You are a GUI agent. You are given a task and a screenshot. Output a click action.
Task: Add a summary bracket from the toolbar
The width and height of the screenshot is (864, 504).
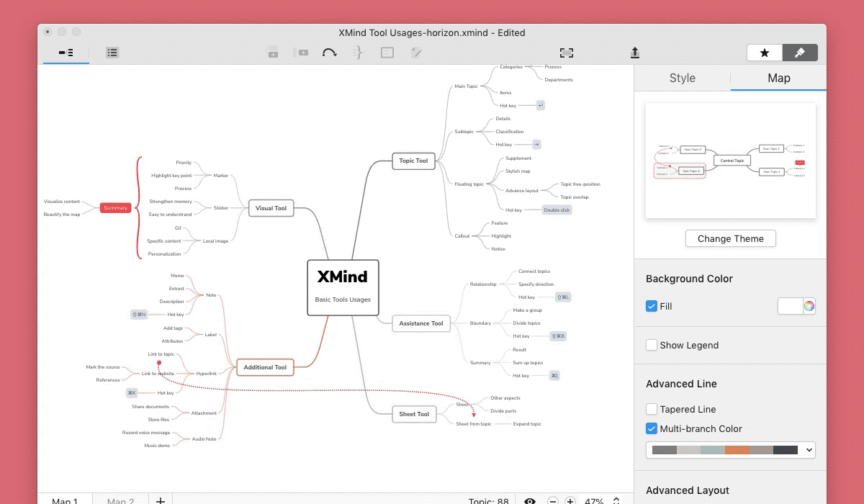click(358, 53)
